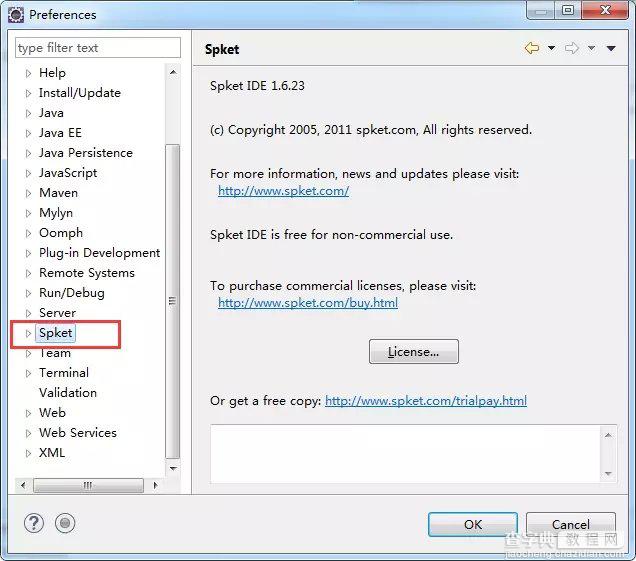Click the tree vertical scrollbar thumb

pos(173,301)
